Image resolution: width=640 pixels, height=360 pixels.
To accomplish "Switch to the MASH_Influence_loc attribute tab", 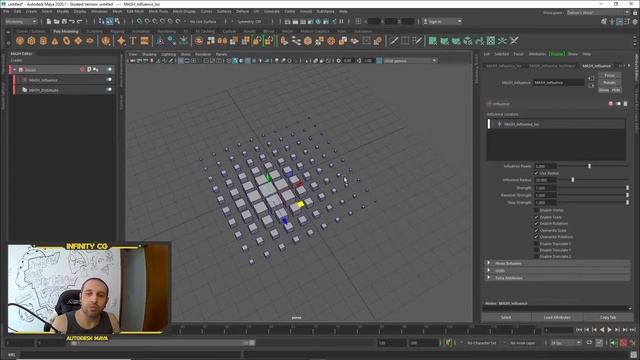I will (x=504, y=66).
